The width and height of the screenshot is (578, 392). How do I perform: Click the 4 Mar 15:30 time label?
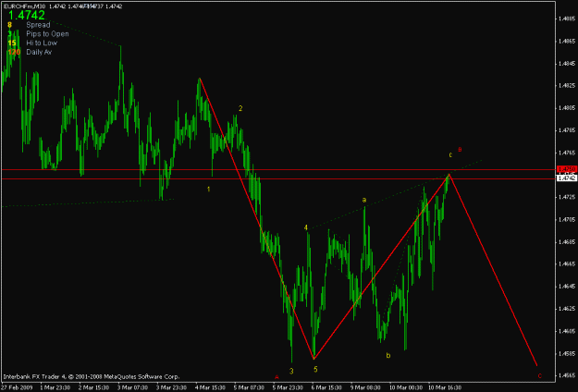[x=210, y=387]
